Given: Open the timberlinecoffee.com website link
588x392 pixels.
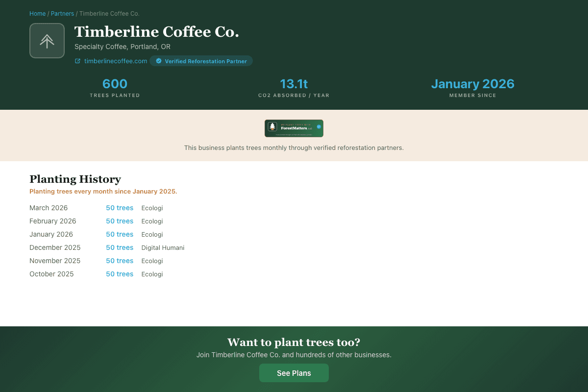Looking at the screenshot, I should click(x=115, y=61).
